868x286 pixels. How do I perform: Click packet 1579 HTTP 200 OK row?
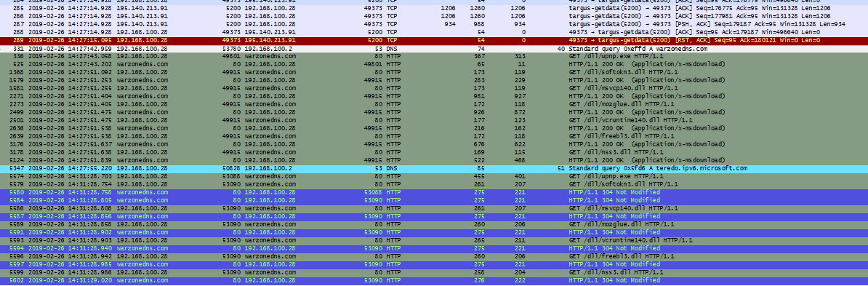pyautogui.click(x=434, y=80)
